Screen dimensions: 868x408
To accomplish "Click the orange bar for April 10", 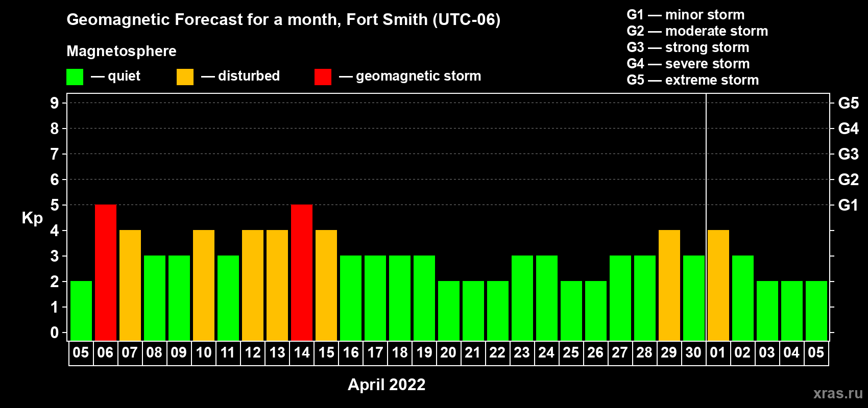I will [x=204, y=285].
